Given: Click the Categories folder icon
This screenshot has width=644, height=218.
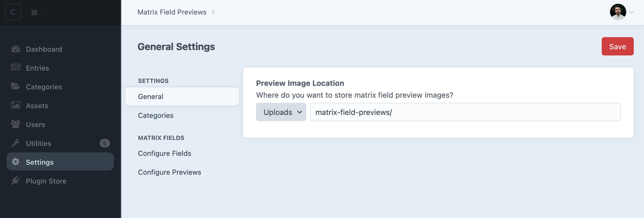Looking at the screenshot, I should 16,86.
